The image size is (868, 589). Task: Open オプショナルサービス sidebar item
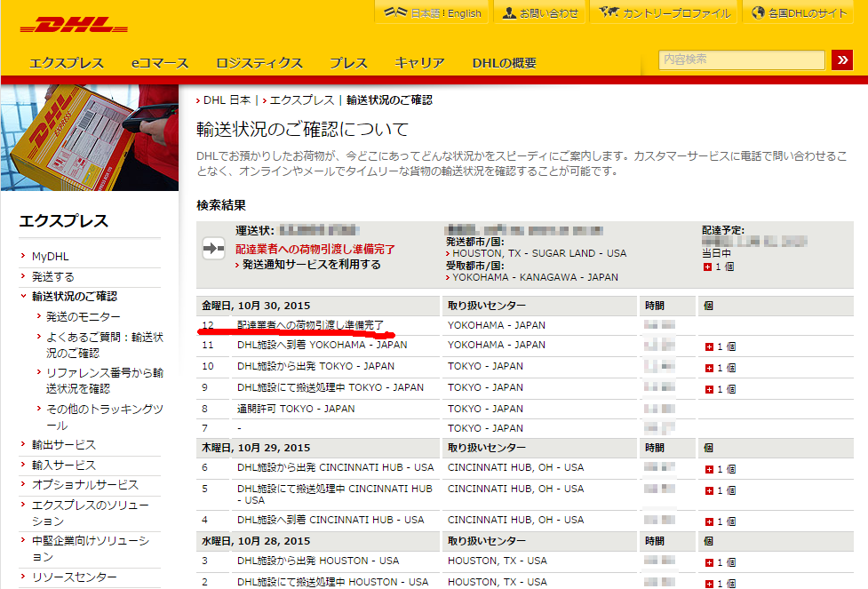pyautogui.click(x=85, y=484)
